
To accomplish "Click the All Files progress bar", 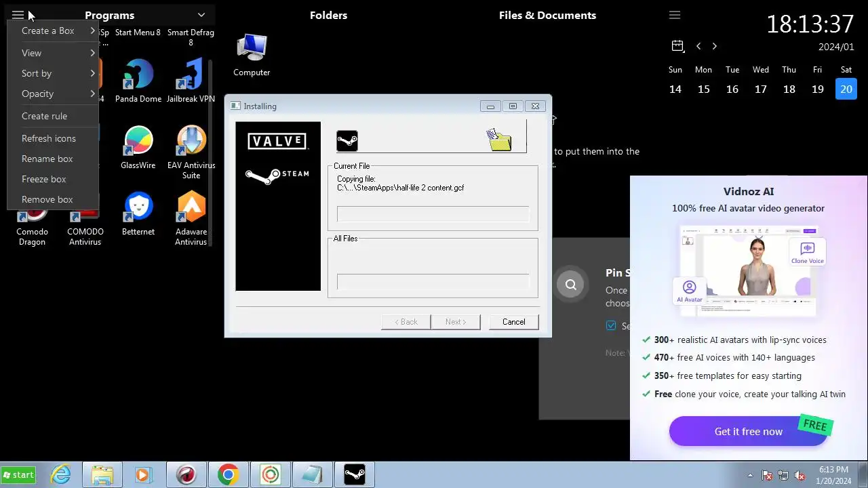I will (x=433, y=281).
